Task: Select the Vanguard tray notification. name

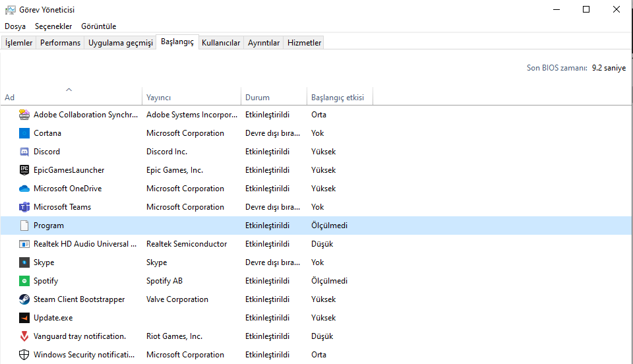Action: (80, 336)
